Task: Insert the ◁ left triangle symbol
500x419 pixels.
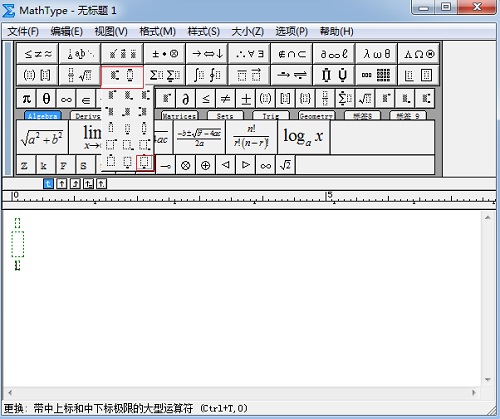Action: click(226, 165)
